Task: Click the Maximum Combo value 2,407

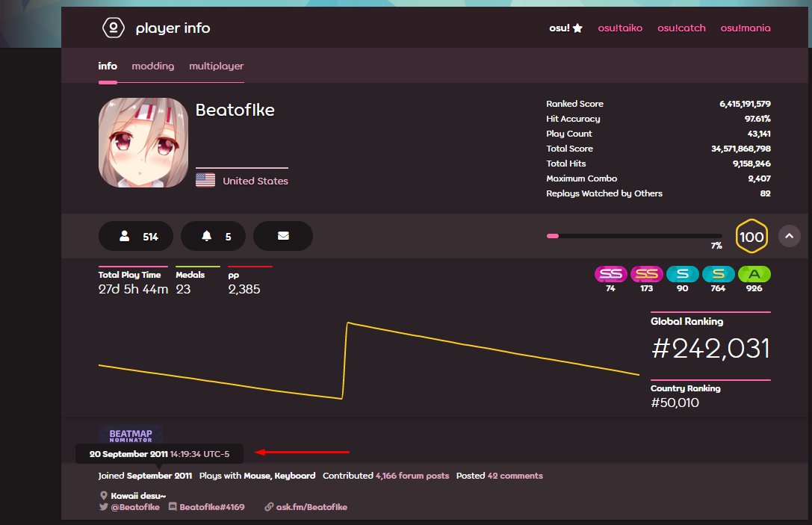Action: coord(759,178)
